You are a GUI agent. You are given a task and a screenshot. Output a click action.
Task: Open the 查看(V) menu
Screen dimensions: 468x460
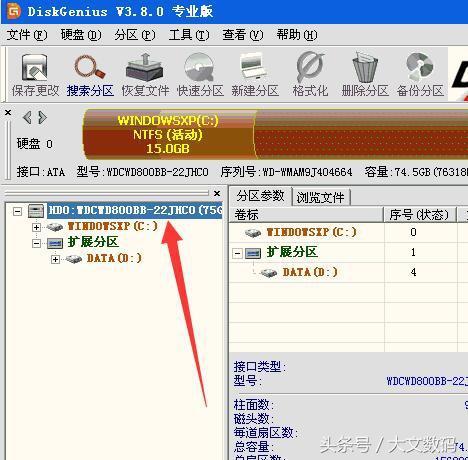tap(243, 35)
